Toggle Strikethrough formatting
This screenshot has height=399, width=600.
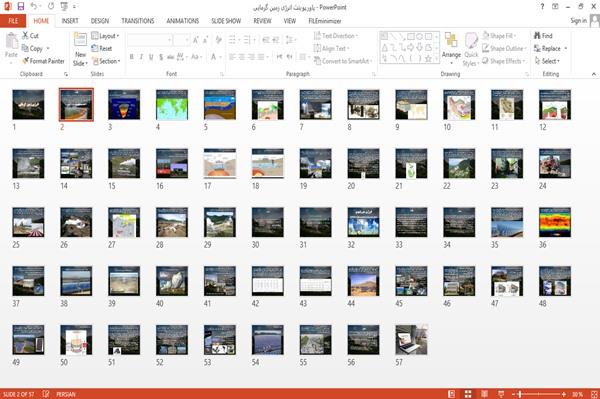coord(170,57)
